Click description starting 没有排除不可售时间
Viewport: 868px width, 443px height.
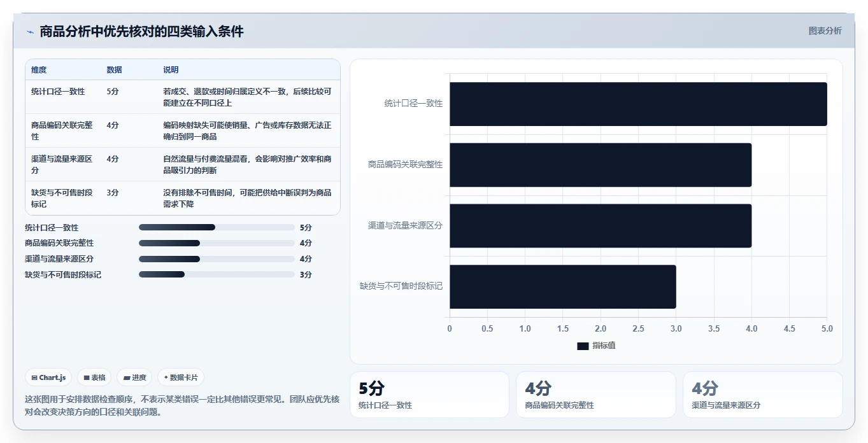click(247, 199)
